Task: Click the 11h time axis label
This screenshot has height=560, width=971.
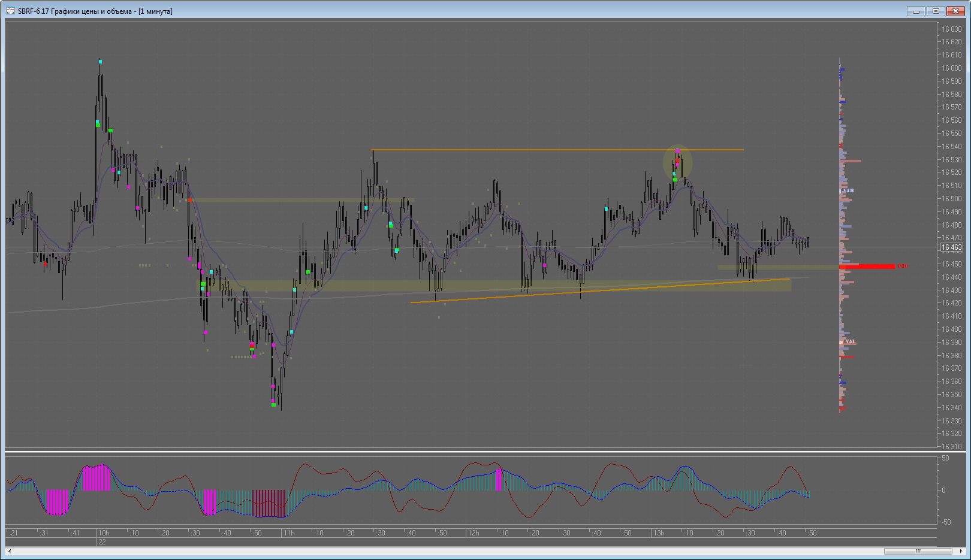Action: 289,533
